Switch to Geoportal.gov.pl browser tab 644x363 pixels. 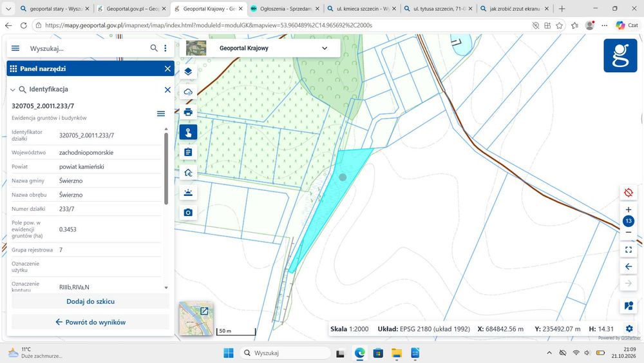[x=132, y=8]
